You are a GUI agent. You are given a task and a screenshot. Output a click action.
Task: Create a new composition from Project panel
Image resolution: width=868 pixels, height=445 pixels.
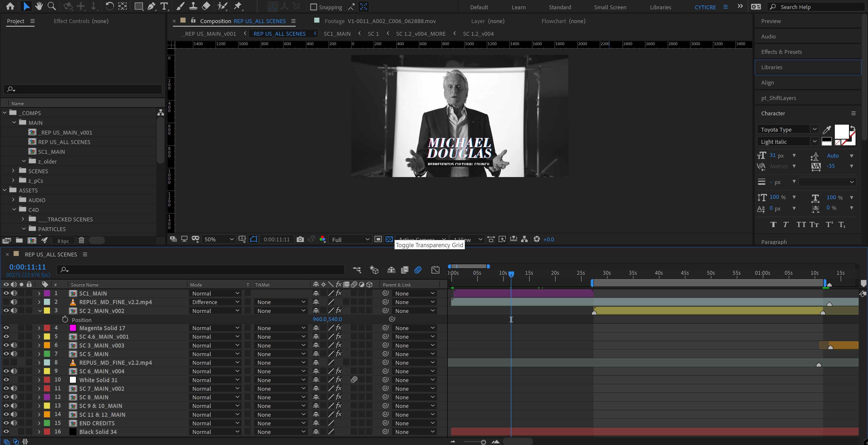32,240
